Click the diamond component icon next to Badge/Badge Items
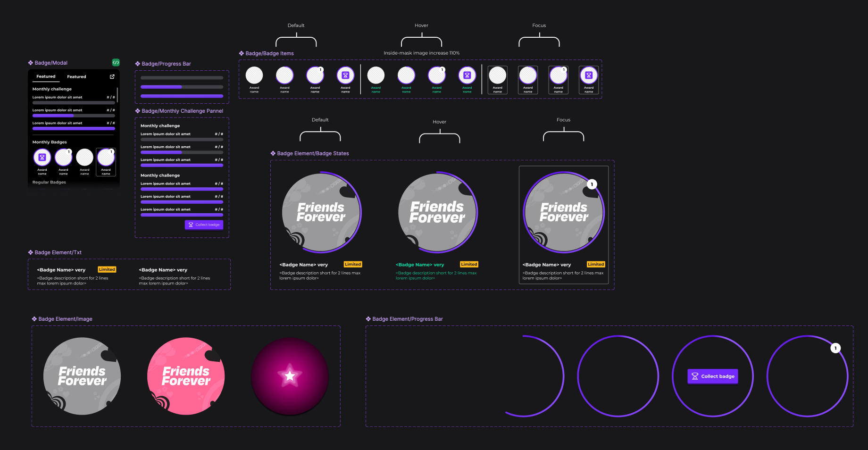This screenshot has width=868, height=450. [x=242, y=53]
